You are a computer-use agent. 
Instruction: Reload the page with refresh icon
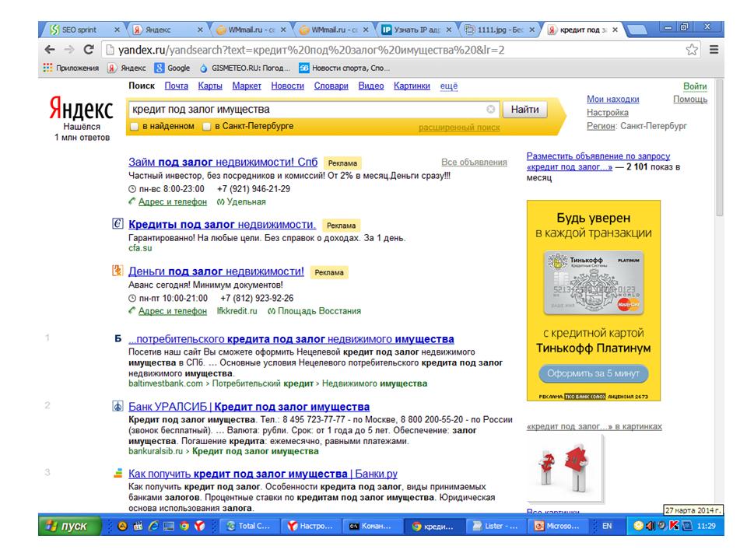(89, 50)
